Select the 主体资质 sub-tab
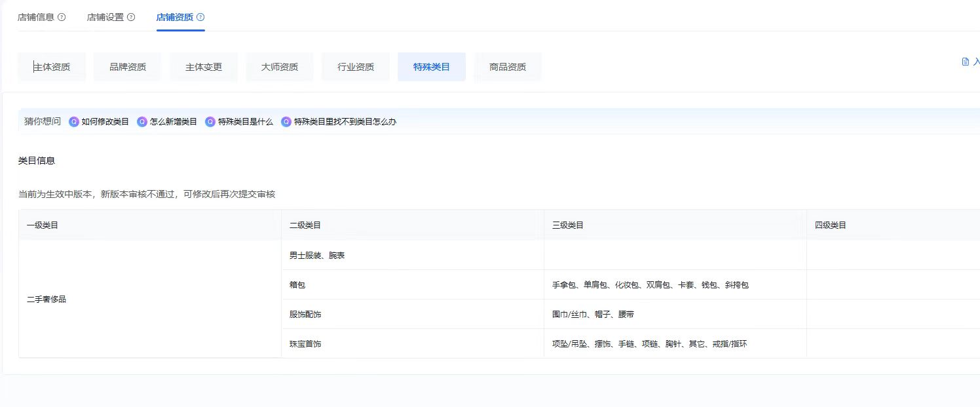This screenshot has height=407, width=980. point(52,67)
